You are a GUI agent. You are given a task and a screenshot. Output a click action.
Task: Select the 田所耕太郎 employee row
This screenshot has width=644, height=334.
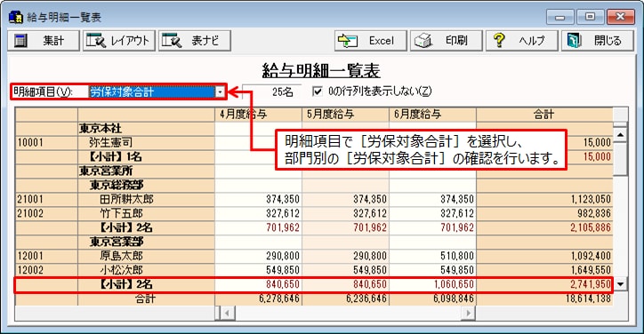314,199
